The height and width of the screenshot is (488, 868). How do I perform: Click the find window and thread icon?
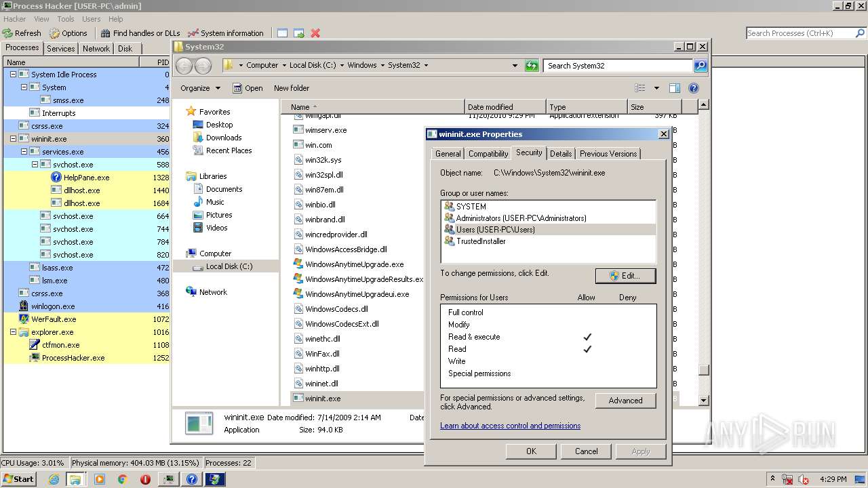[299, 33]
